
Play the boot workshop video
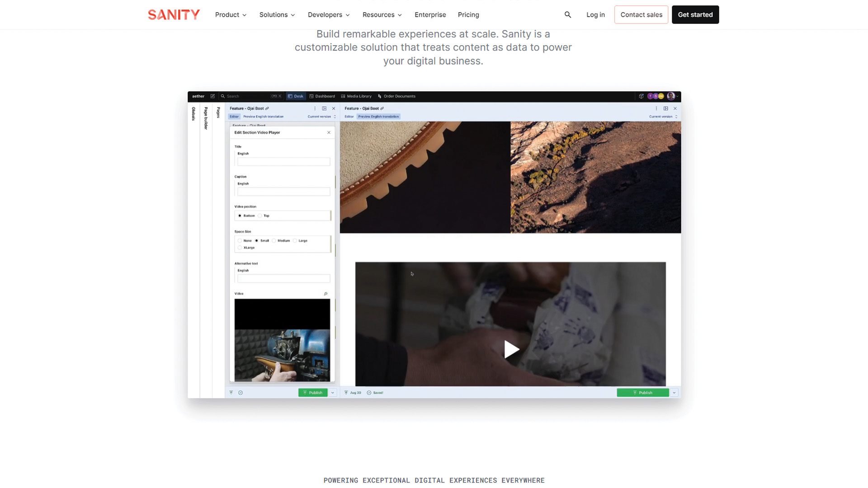pos(510,349)
